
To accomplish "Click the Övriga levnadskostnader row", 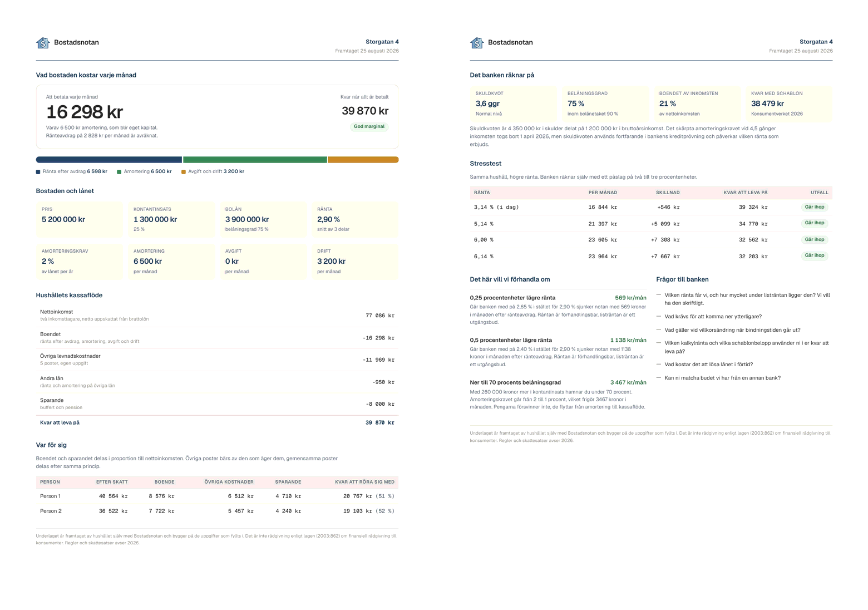I will 217,360.
